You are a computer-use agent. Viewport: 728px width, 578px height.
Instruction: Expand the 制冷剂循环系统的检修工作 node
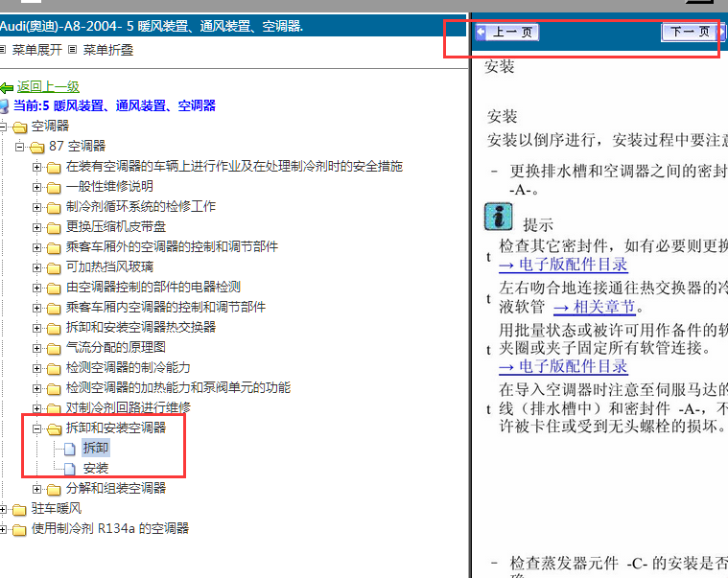pos(36,207)
